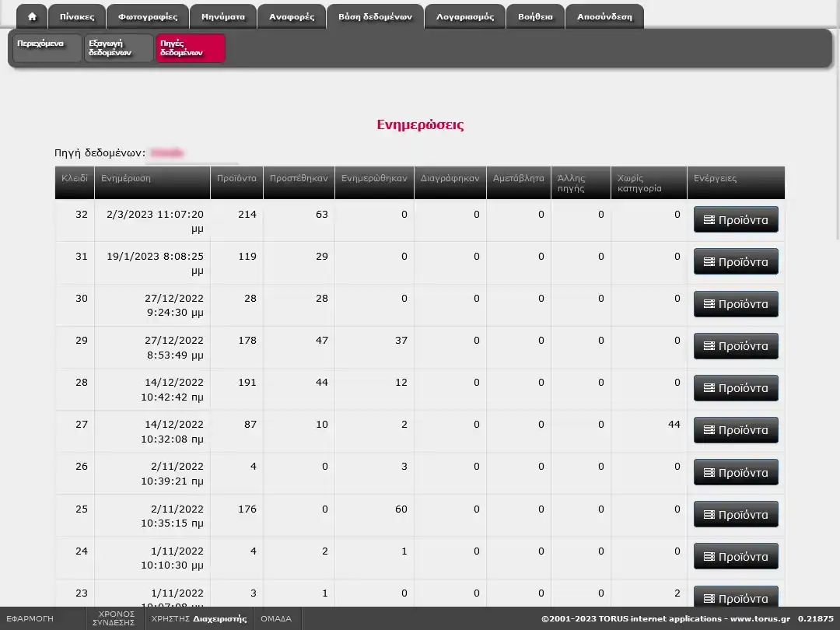Select Εξαγωγή δεδομένων submenu item
This screenshot has height=630, width=840.
(x=118, y=47)
